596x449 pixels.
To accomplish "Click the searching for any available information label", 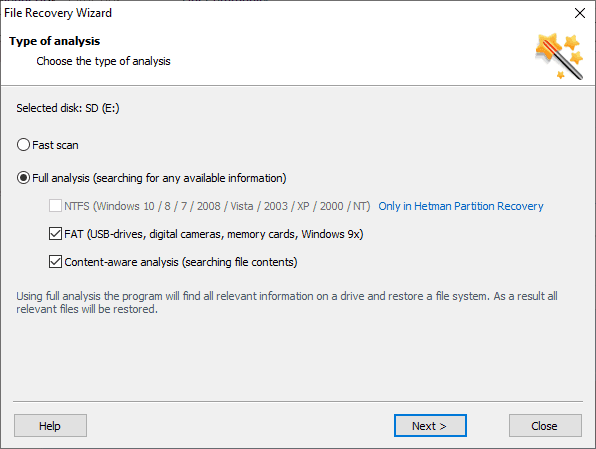I will (x=190, y=178).
